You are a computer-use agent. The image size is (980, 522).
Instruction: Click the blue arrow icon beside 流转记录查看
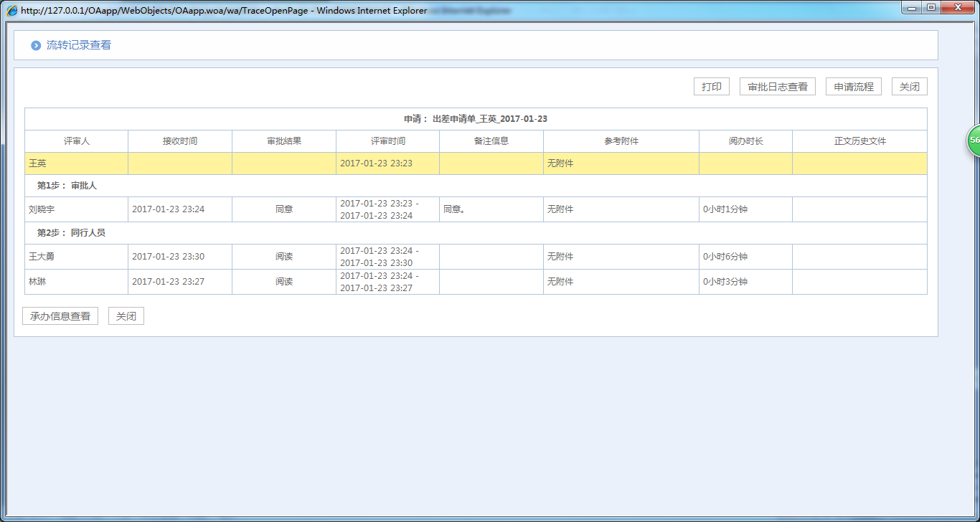(36, 46)
